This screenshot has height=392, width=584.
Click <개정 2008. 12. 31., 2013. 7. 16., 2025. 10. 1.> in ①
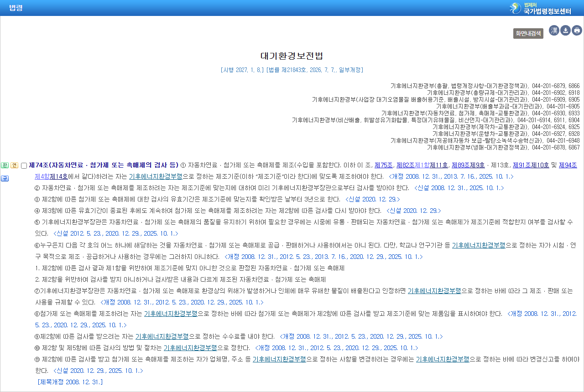451,176
